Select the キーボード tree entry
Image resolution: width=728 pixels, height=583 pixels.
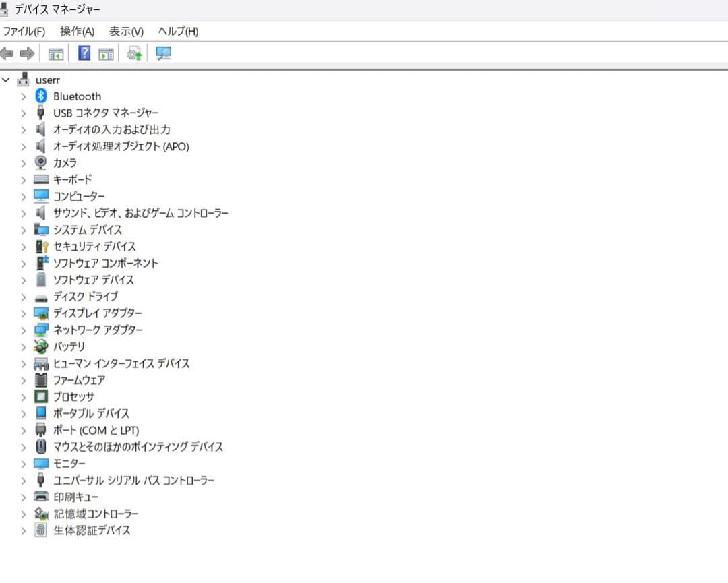(72, 179)
